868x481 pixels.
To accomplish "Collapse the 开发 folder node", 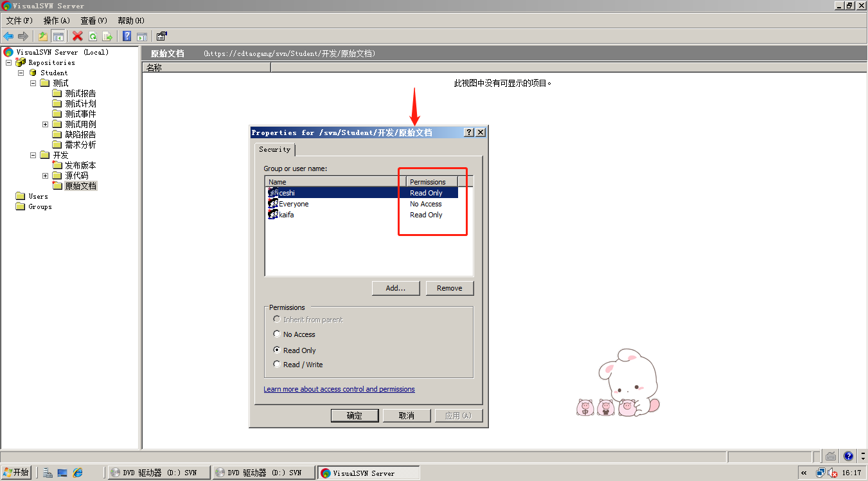I will [x=33, y=155].
